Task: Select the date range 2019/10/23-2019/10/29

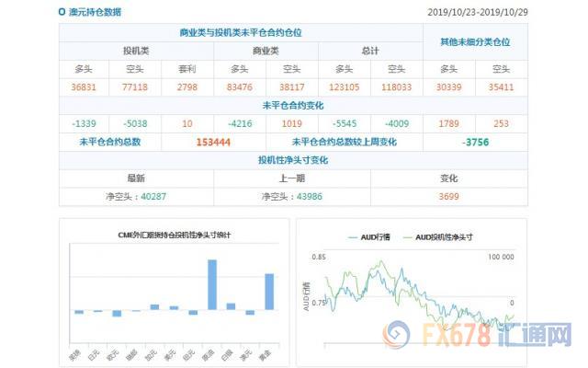Action: 478,12
